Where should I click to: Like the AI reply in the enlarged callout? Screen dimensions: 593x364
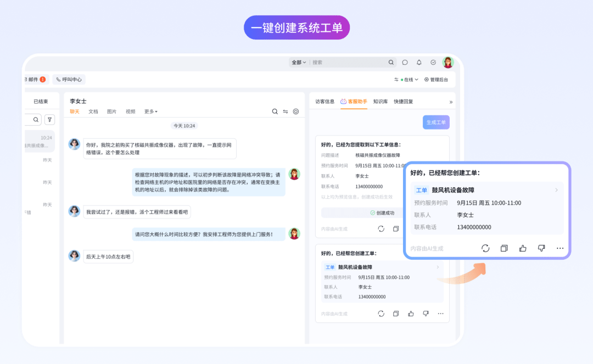point(523,248)
